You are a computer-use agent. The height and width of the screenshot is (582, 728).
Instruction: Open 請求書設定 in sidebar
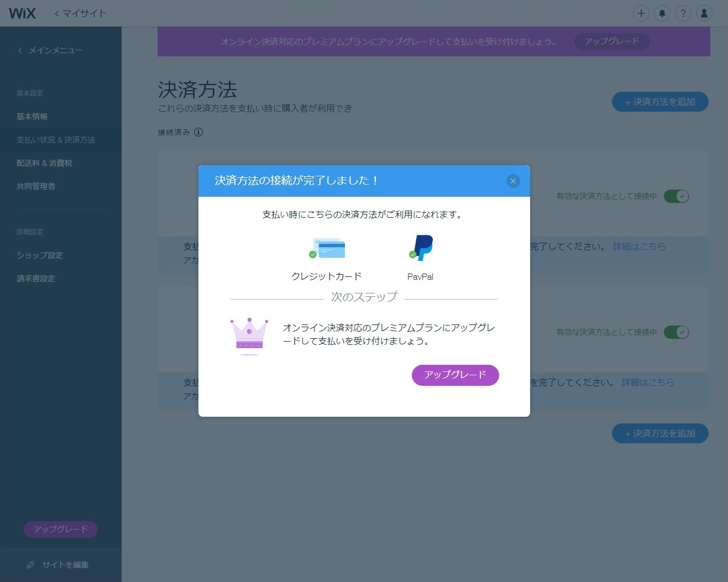pos(36,279)
